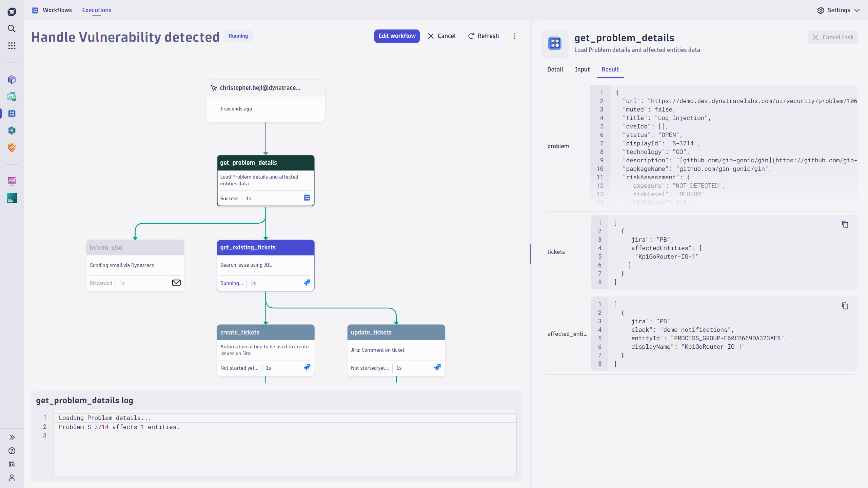Open the Detail tab of the task
The height and width of the screenshot is (488, 868).
coord(555,69)
